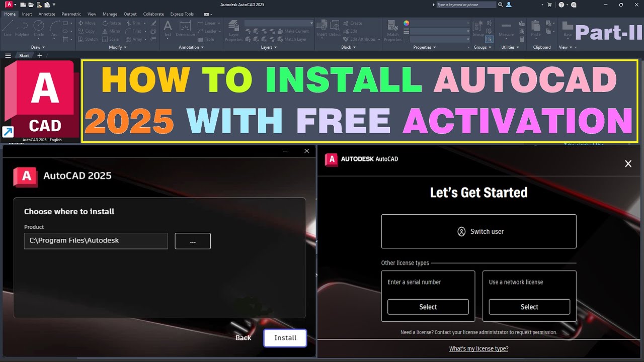This screenshot has width=644, height=362.
Task: Click the Paste tool in Clipboard
Action: tap(536, 29)
